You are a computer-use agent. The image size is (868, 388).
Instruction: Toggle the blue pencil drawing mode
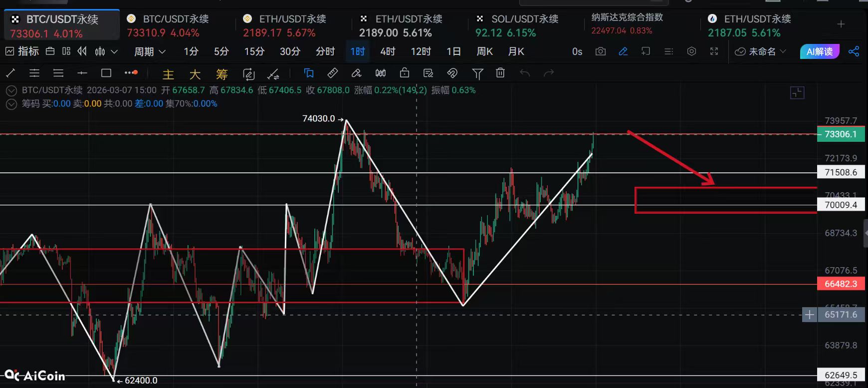tap(623, 51)
